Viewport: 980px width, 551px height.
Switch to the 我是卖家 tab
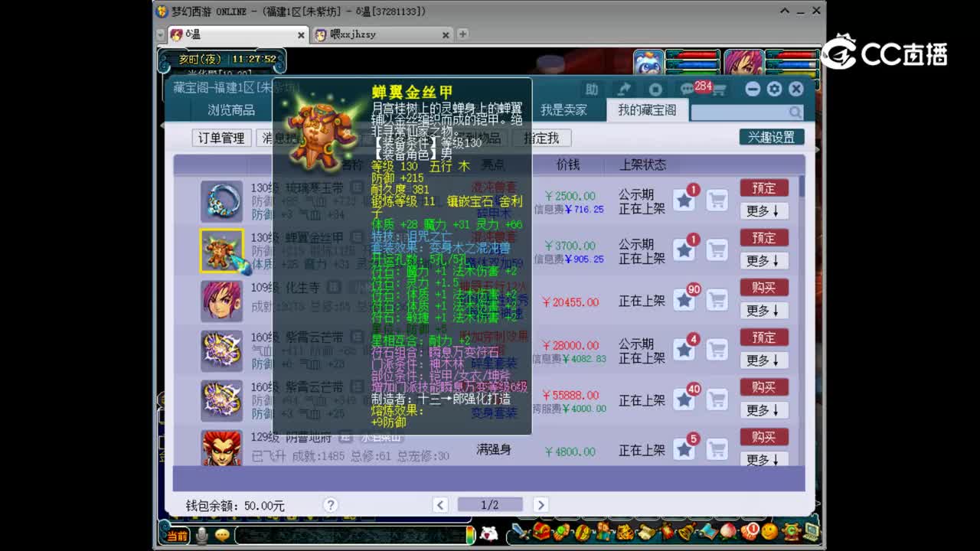click(563, 110)
